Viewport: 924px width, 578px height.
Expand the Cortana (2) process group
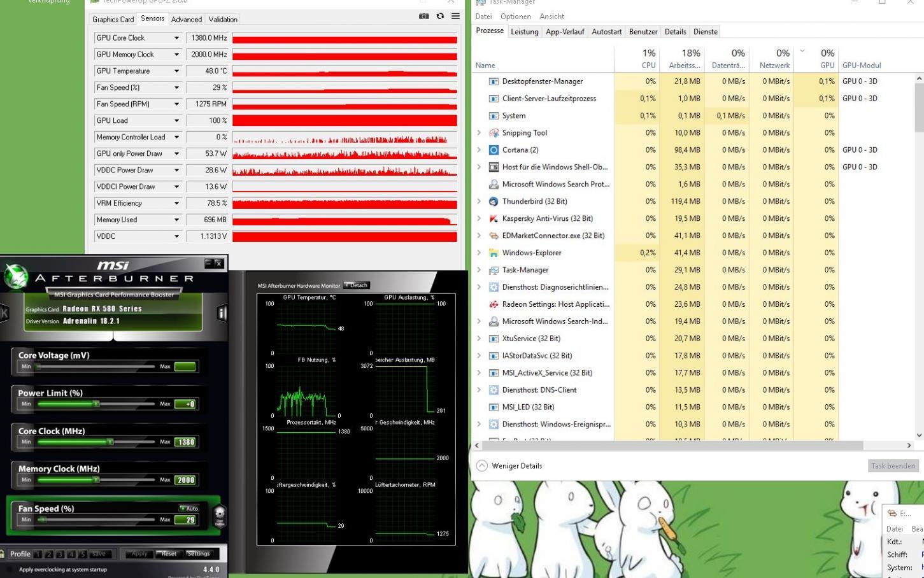479,150
